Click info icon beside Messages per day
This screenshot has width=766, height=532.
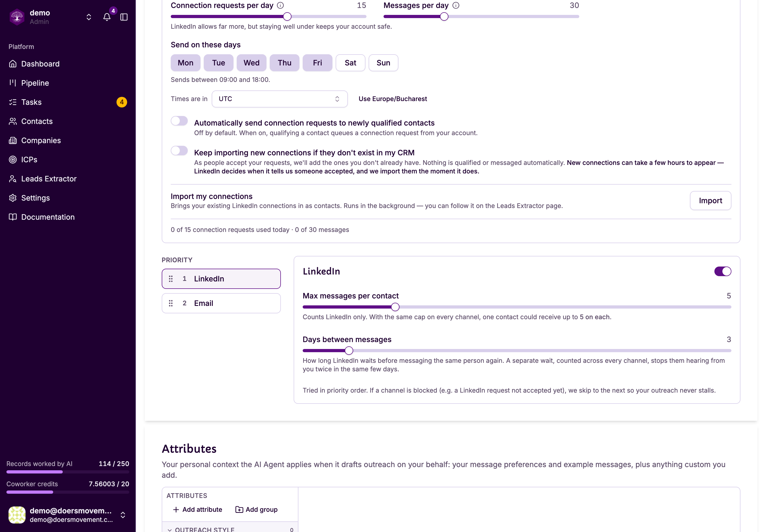click(x=456, y=5)
